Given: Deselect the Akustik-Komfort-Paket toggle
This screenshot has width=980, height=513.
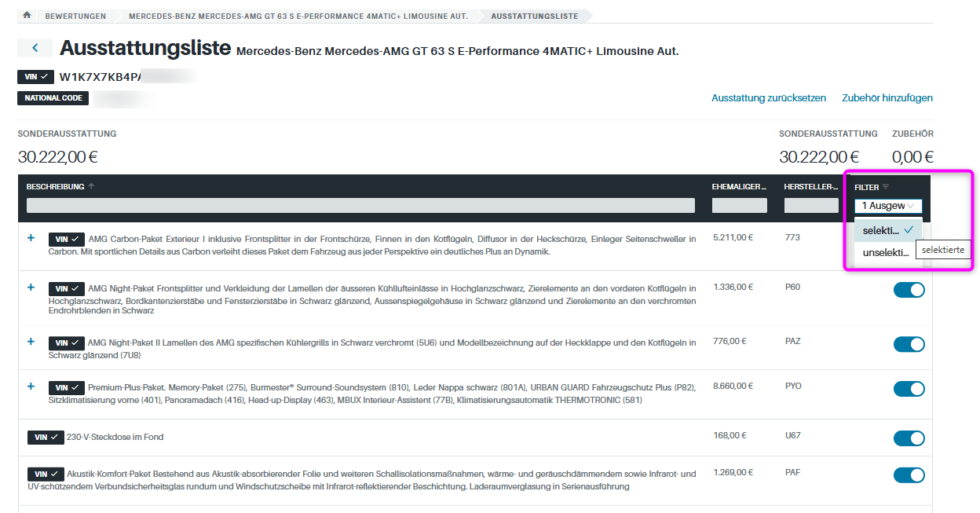Looking at the screenshot, I should click(909, 475).
